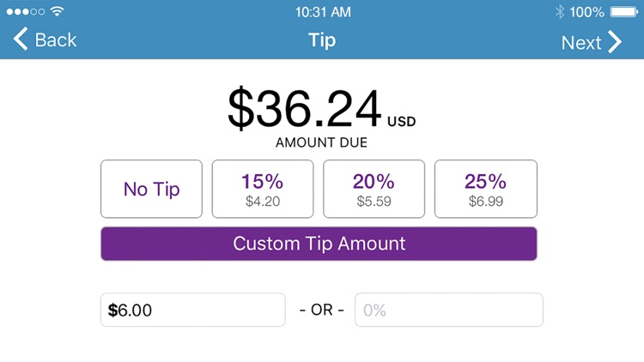Click the Wi-Fi status icon
This screenshot has height=362, width=644.
click(58, 12)
